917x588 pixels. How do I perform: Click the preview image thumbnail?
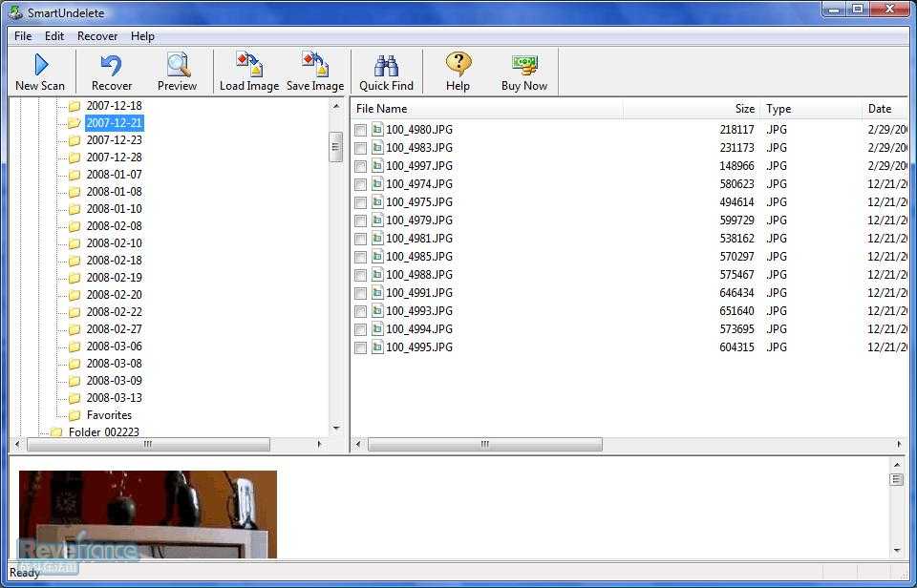[x=147, y=514]
